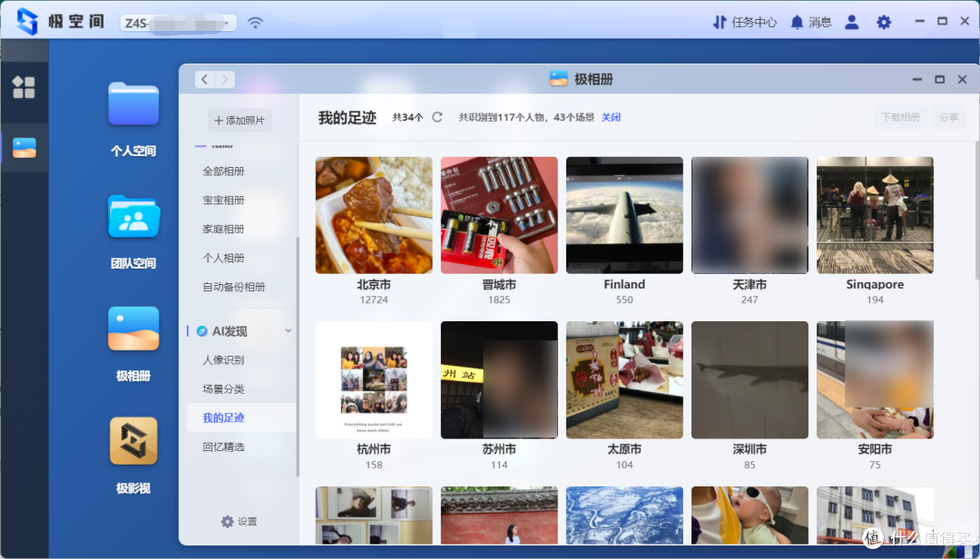Select 自动备份相册 in sidebar
The width and height of the screenshot is (980, 559).
(x=234, y=287)
